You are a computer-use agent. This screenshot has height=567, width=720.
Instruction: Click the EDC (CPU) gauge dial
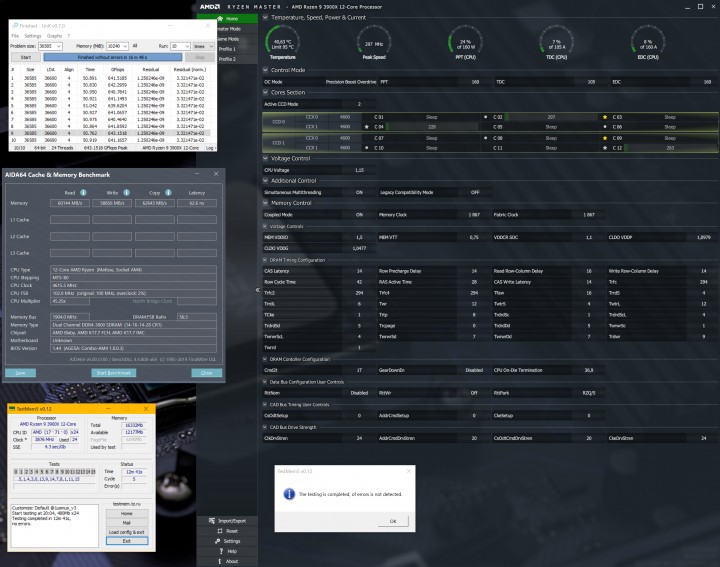pos(648,41)
